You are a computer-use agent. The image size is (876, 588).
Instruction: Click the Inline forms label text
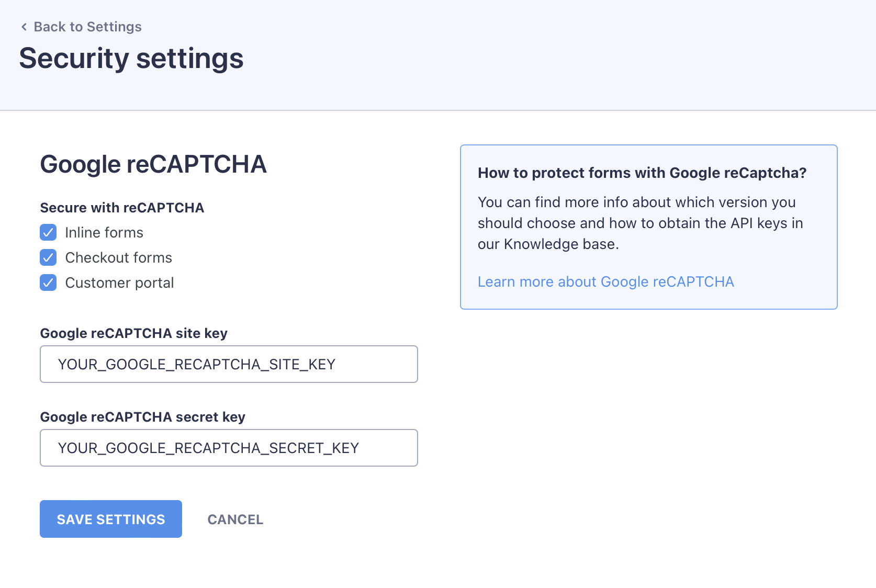(x=104, y=232)
